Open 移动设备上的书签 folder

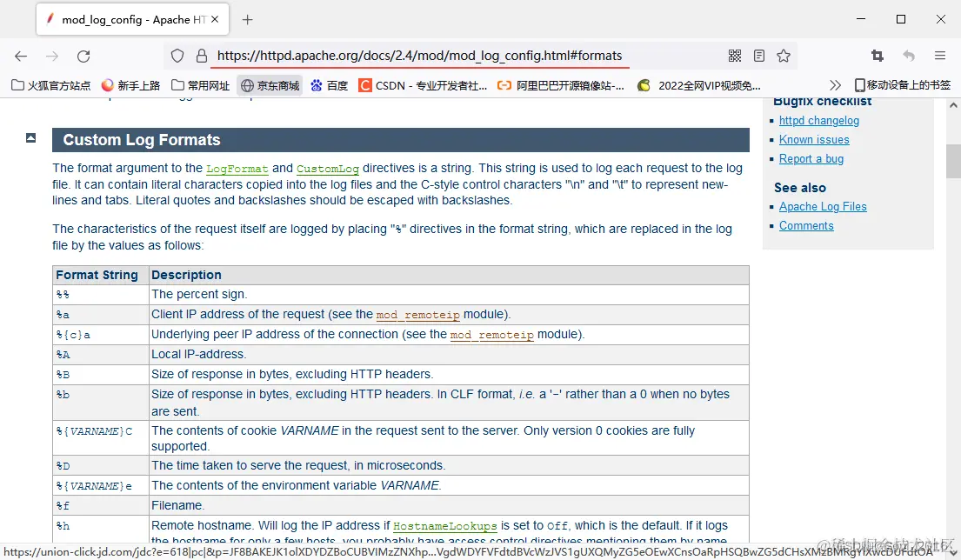point(903,85)
